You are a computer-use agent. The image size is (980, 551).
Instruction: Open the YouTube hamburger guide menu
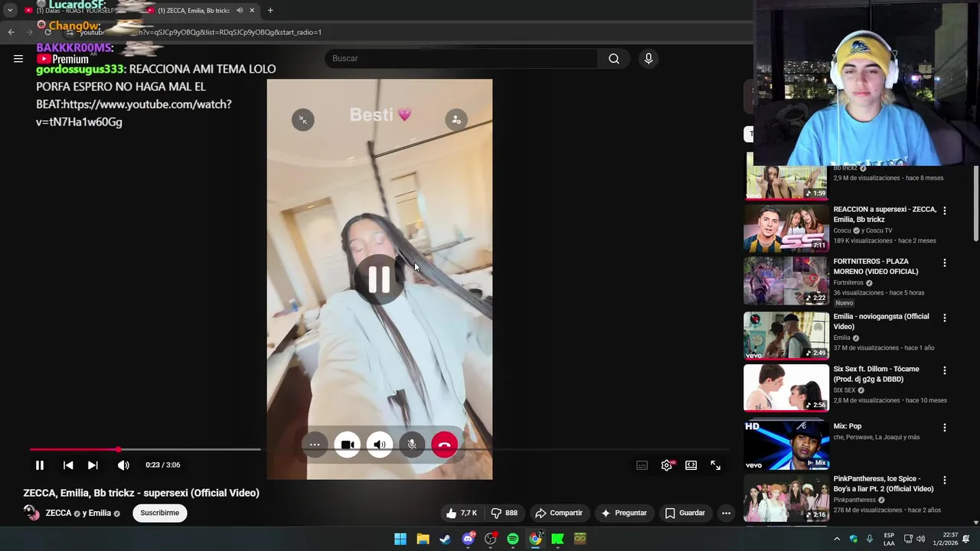(x=18, y=59)
